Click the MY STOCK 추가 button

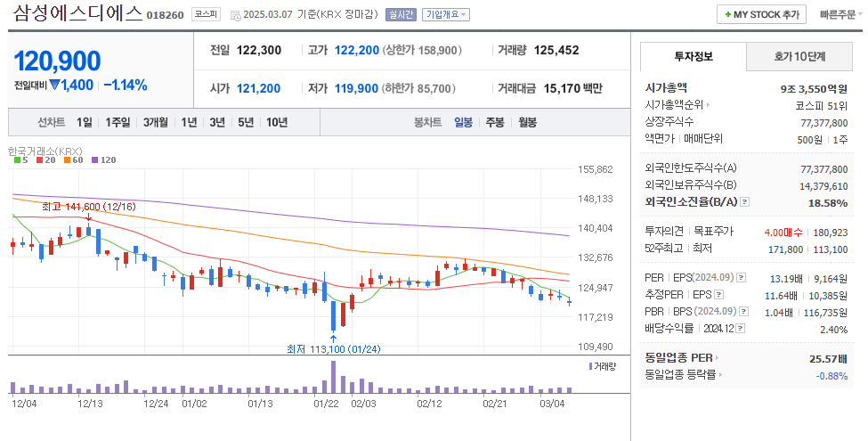pyautogui.click(x=761, y=15)
